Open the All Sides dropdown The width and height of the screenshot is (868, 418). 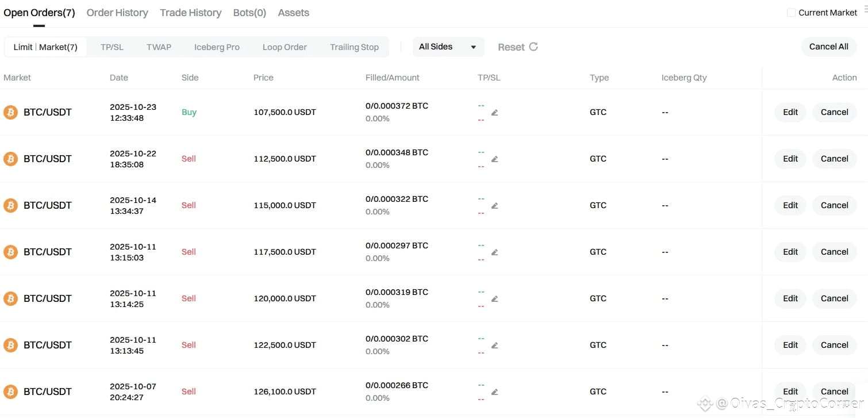tap(448, 47)
